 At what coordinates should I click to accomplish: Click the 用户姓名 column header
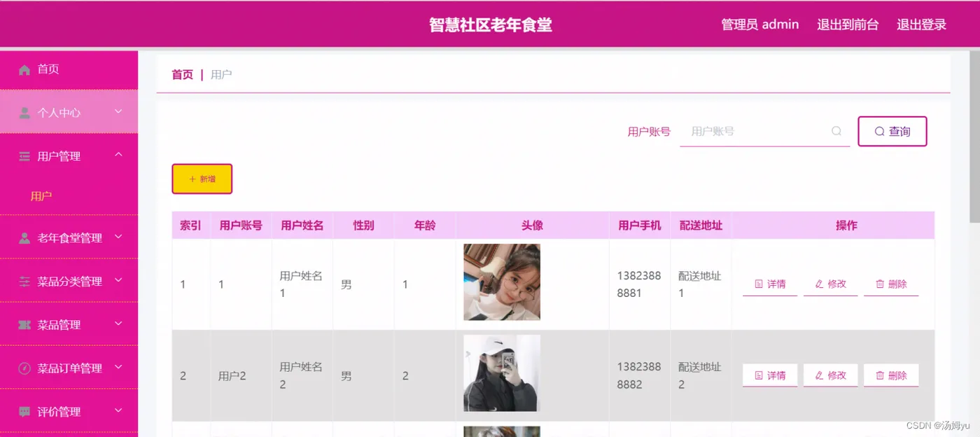coord(302,226)
